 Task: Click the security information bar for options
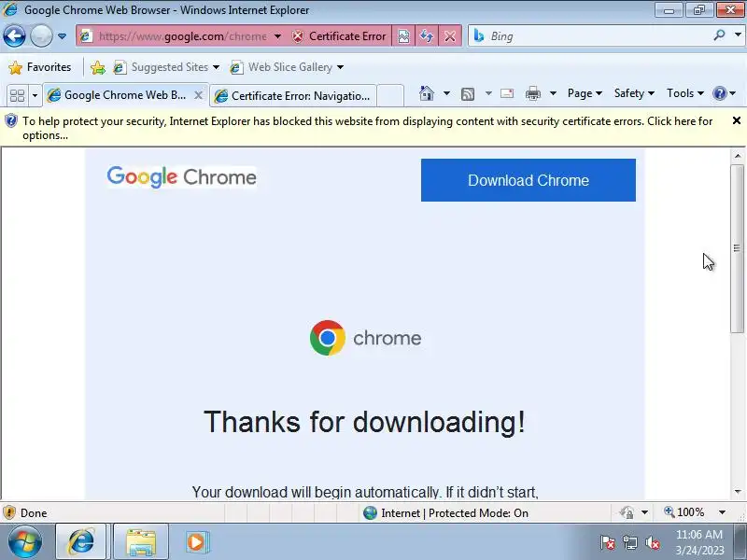[367, 128]
